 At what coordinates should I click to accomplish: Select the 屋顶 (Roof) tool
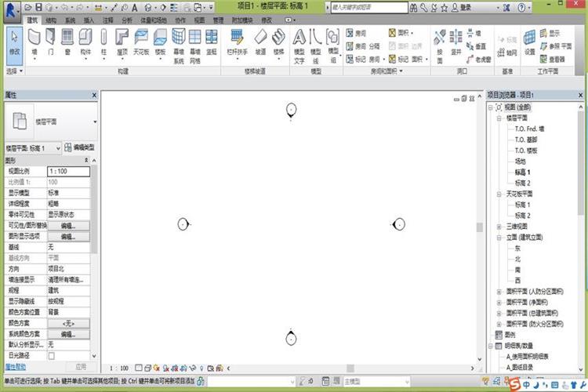(122, 43)
